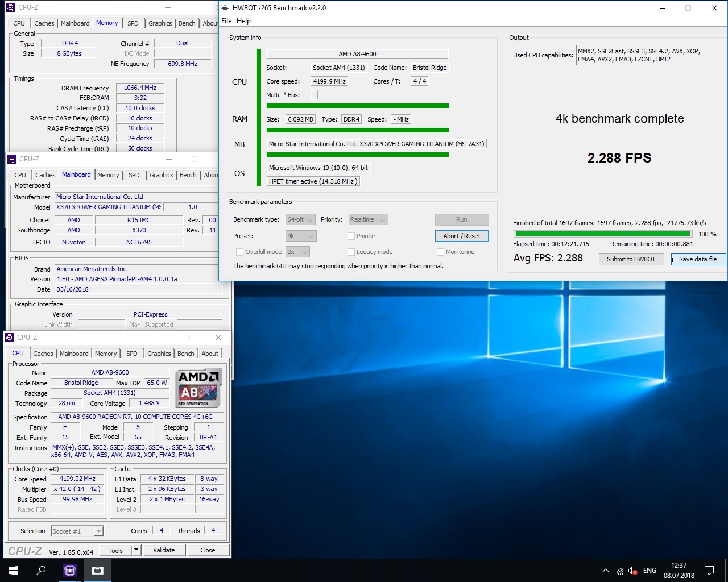Click the benchmark progress bar at 100%
The image size is (728, 582).
[602, 234]
